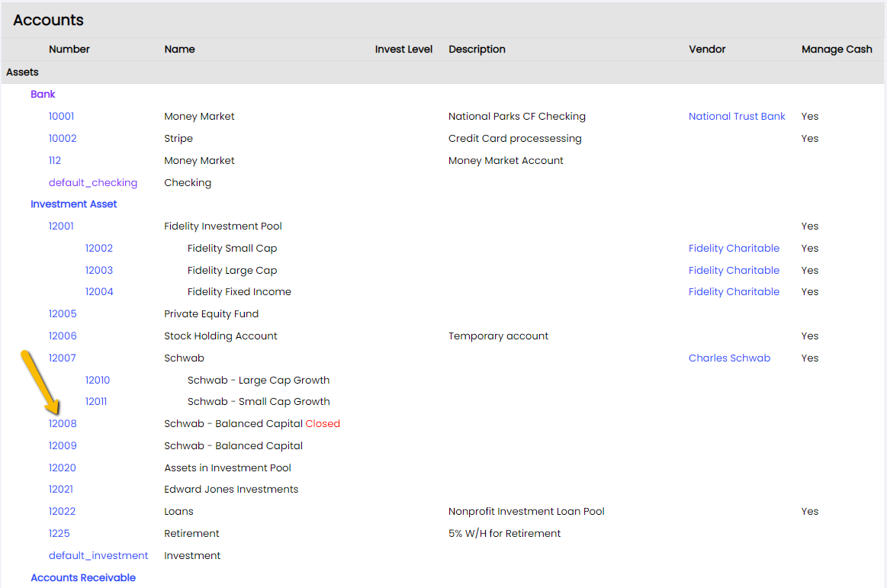Open the Charles Schwab vendor link

click(x=729, y=358)
